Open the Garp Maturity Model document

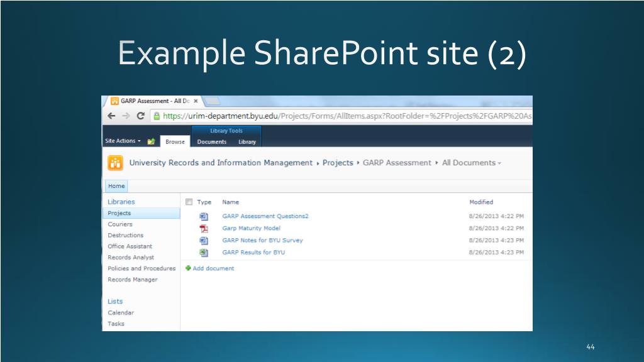252,228
